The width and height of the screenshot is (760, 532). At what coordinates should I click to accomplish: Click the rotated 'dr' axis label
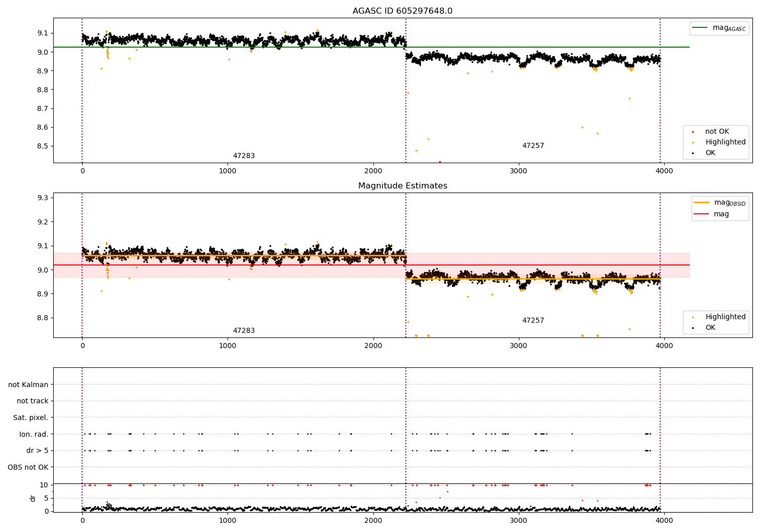(32, 498)
